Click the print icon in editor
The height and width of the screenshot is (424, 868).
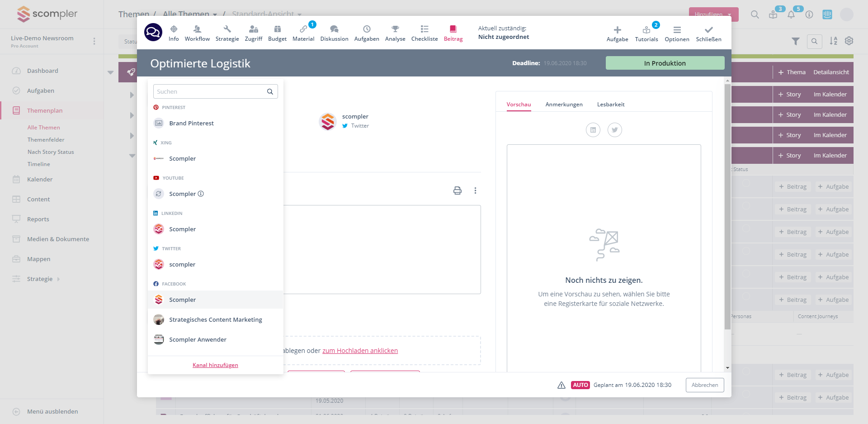(458, 191)
